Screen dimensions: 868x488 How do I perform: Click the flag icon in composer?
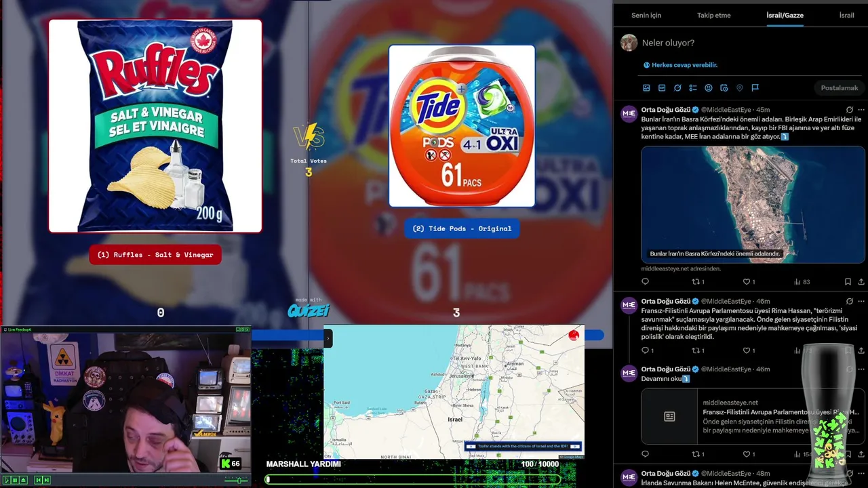[755, 88]
